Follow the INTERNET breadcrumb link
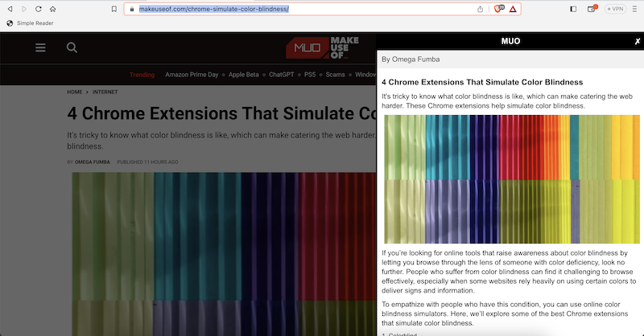The image size is (644, 336). 105,92
